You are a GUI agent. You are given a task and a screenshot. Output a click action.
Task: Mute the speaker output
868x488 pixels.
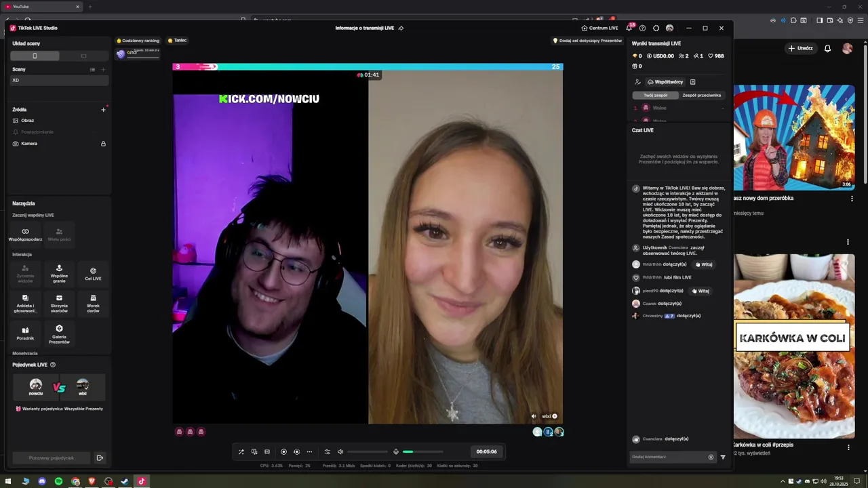[x=340, y=451]
